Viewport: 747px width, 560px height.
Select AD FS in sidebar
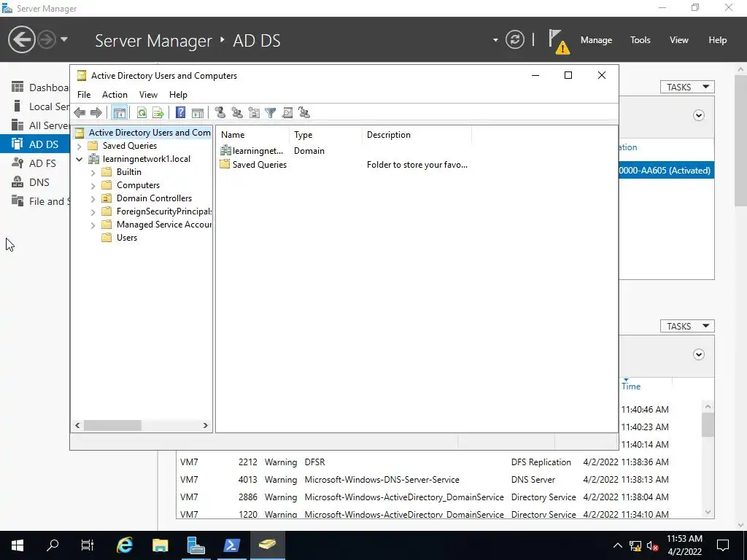(x=34, y=163)
